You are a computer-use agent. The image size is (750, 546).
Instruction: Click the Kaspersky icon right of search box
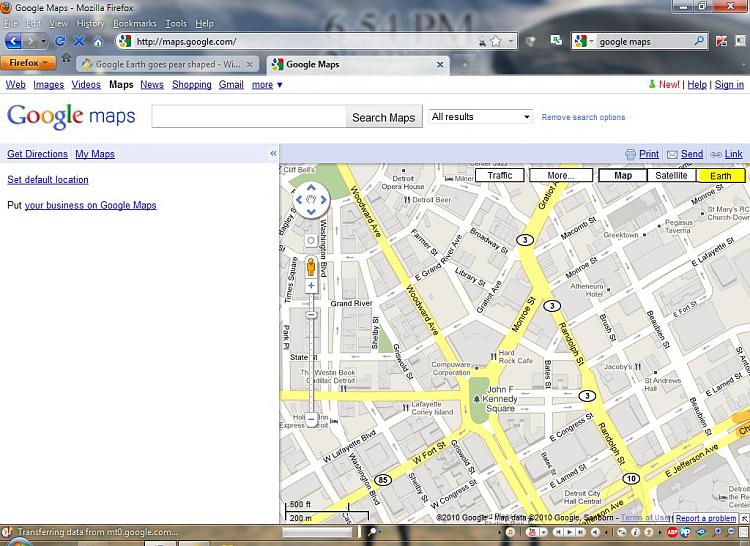point(720,41)
